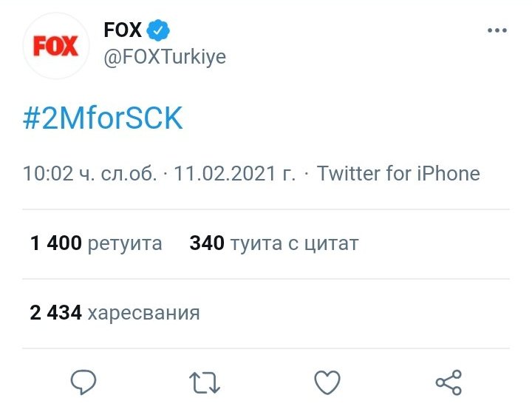The width and height of the screenshot is (532, 415).
Task: Click the 1 400 retweet count number
Action: point(56,243)
